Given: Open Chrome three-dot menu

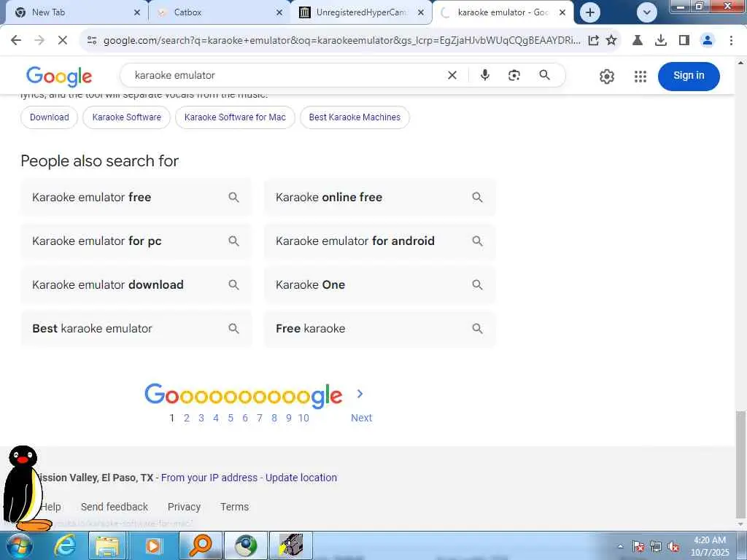Looking at the screenshot, I should click(x=731, y=41).
